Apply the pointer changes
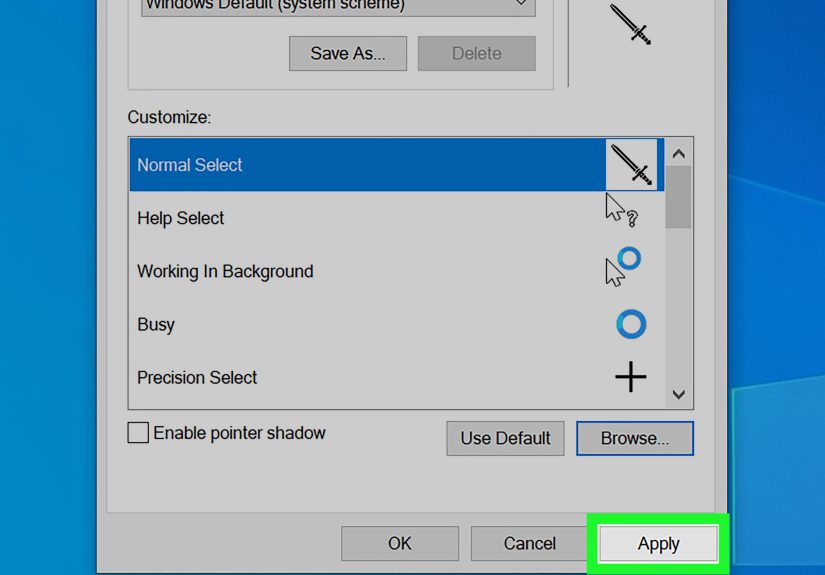The image size is (825, 575). [659, 543]
